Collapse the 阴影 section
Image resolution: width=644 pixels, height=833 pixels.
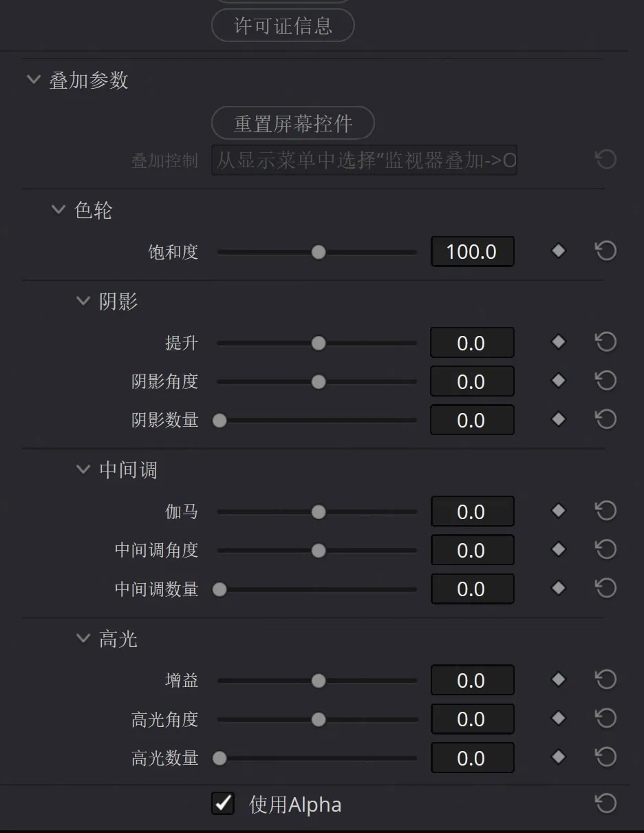[83, 301]
